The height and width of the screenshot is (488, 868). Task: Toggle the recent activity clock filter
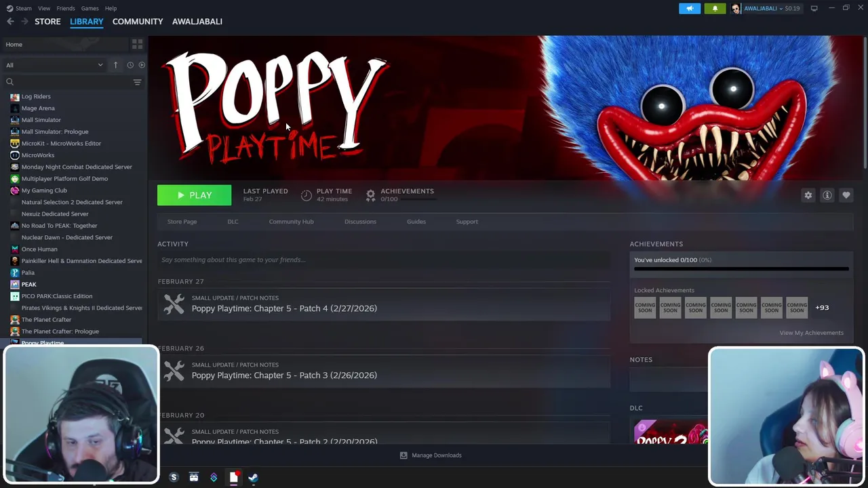click(x=130, y=65)
